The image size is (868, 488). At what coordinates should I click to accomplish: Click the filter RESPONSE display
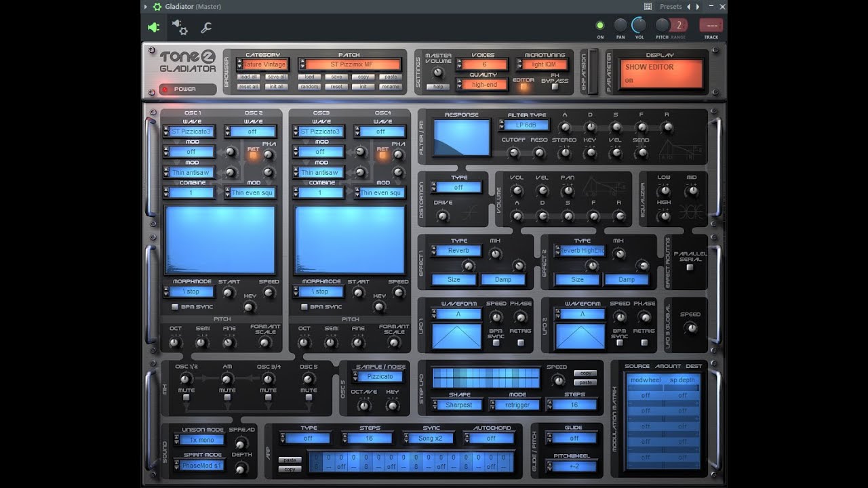(462, 138)
